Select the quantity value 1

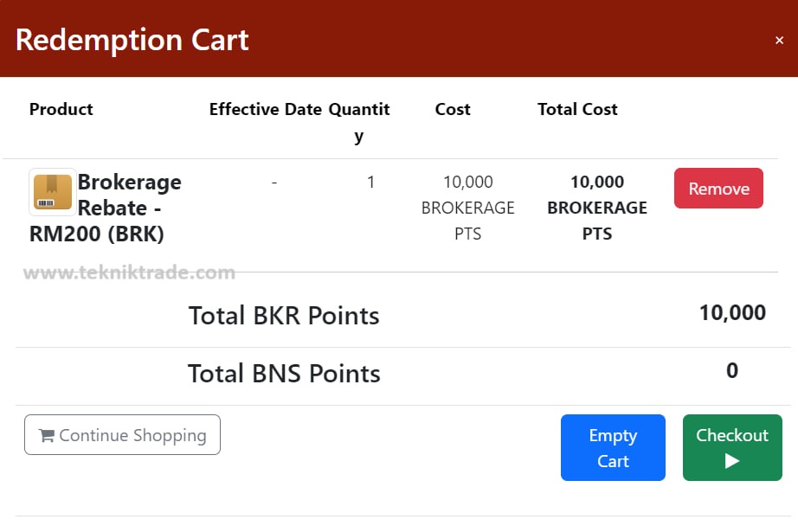(371, 182)
